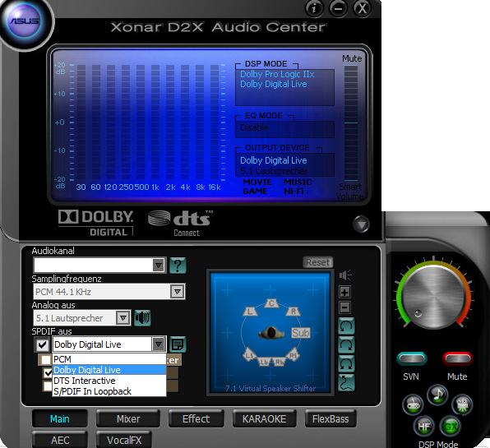
Task: Choose S/PDIF In Loopback option
Action: [x=109, y=391]
